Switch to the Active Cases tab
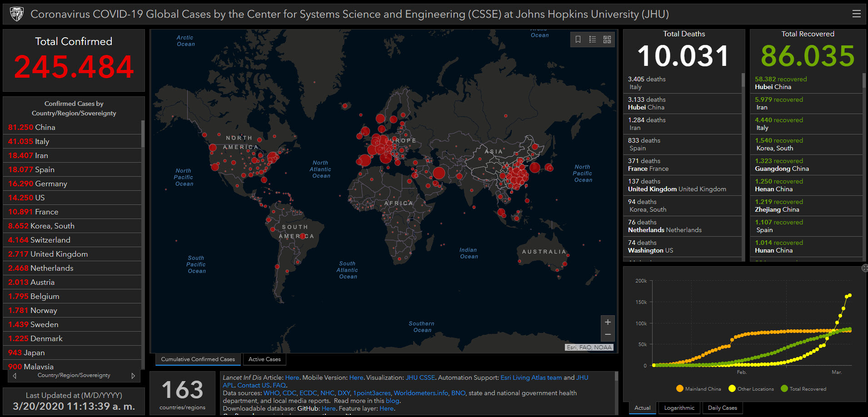 (264, 359)
